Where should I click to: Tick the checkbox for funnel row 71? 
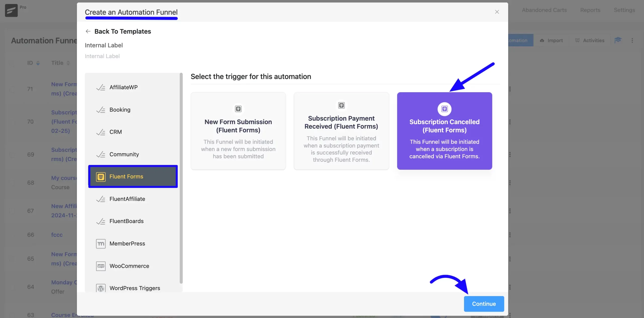[x=12, y=89]
